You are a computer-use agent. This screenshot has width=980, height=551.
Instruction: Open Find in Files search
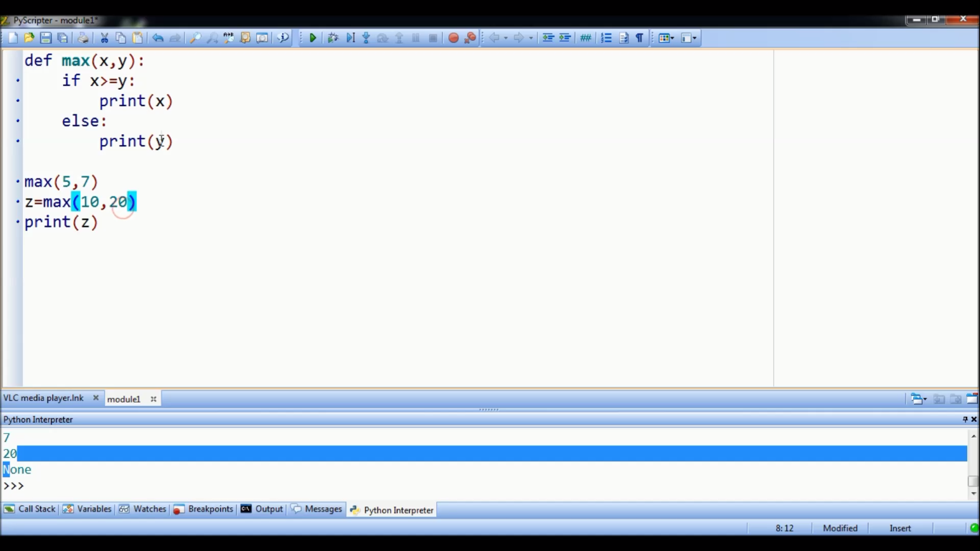pyautogui.click(x=244, y=37)
